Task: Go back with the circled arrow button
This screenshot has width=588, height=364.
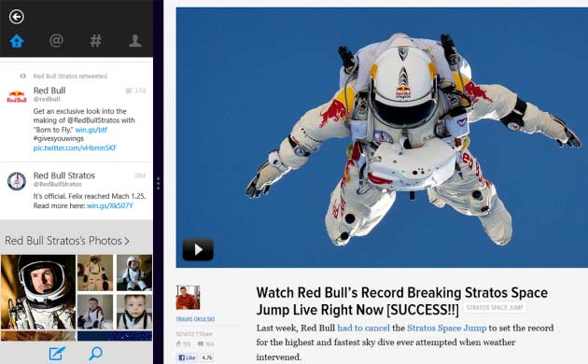Action: [17, 17]
